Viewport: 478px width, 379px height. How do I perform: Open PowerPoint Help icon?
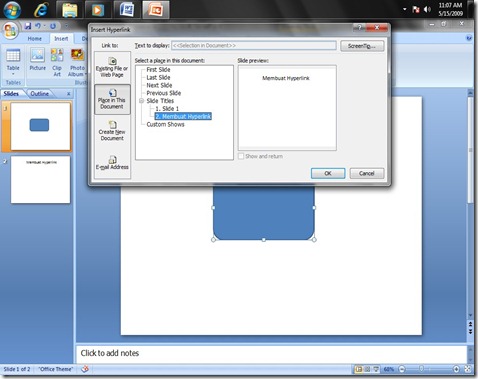click(469, 38)
